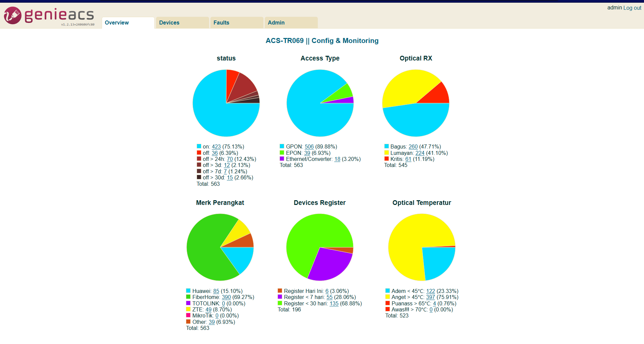The image size is (644, 344).
Task: Open the 390 FiberHome devices link
Action: point(226,297)
